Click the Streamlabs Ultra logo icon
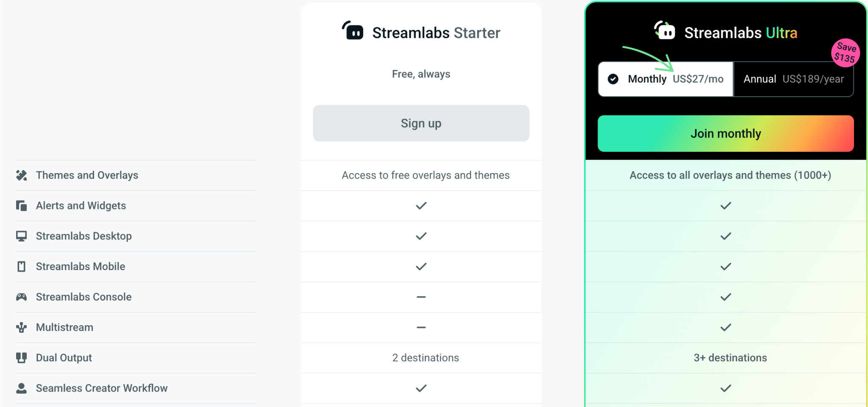Viewport: 868px width, 407px height. pyautogui.click(x=665, y=31)
